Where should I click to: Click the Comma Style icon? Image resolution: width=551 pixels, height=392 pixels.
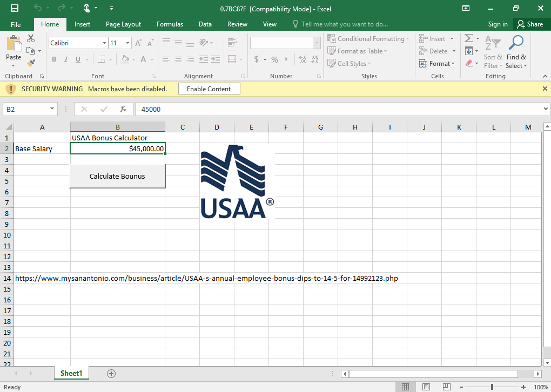point(286,59)
